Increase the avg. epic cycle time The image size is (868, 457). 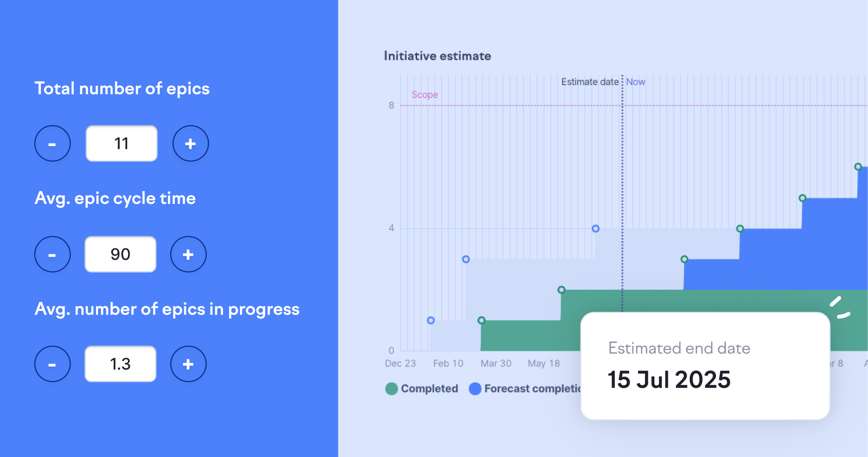[188, 254]
